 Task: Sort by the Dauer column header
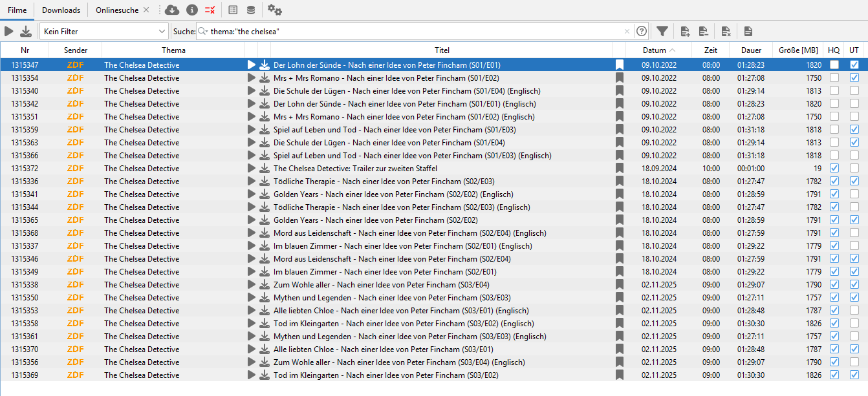[750, 50]
